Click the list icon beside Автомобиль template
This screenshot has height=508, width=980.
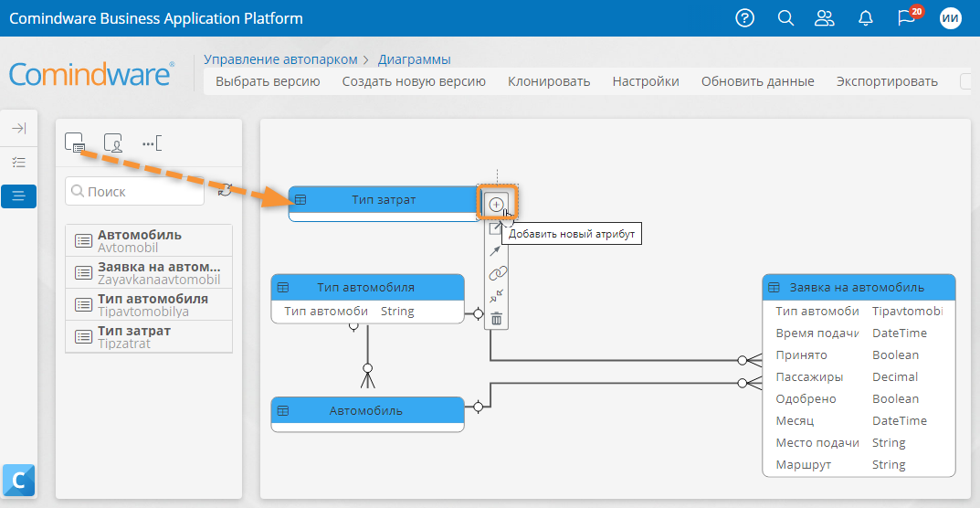pyautogui.click(x=84, y=241)
